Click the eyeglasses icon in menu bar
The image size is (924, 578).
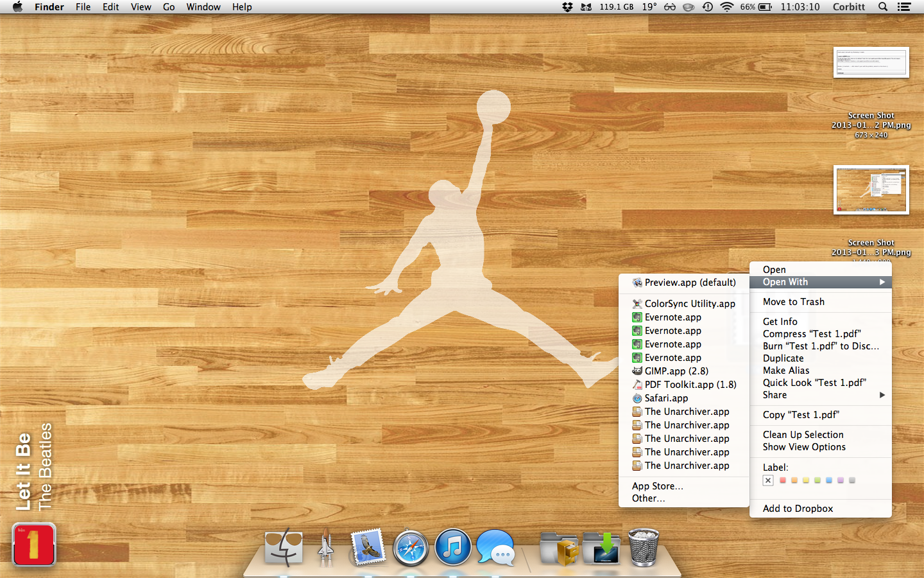tap(670, 7)
